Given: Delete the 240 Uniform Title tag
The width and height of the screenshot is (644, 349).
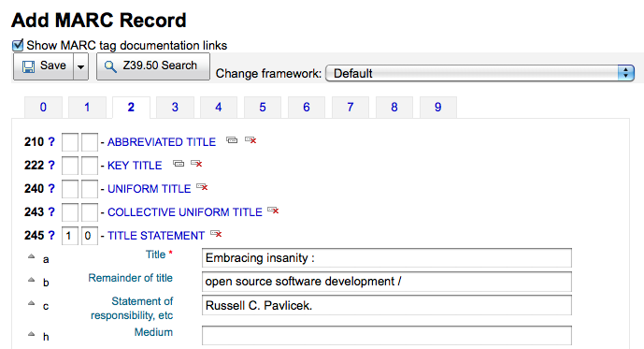Looking at the screenshot, I should tap(202, 187).
